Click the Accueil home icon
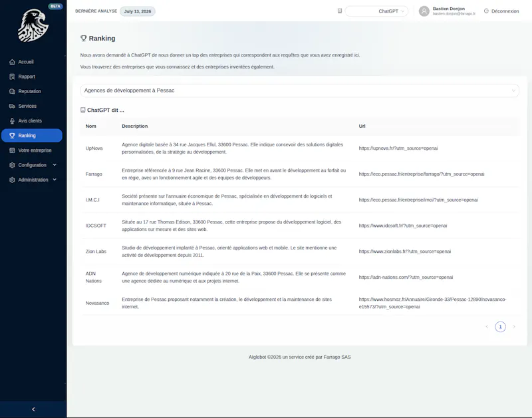Image resolution: width=532 pixels, height=418 pixels. pos(12,62)
